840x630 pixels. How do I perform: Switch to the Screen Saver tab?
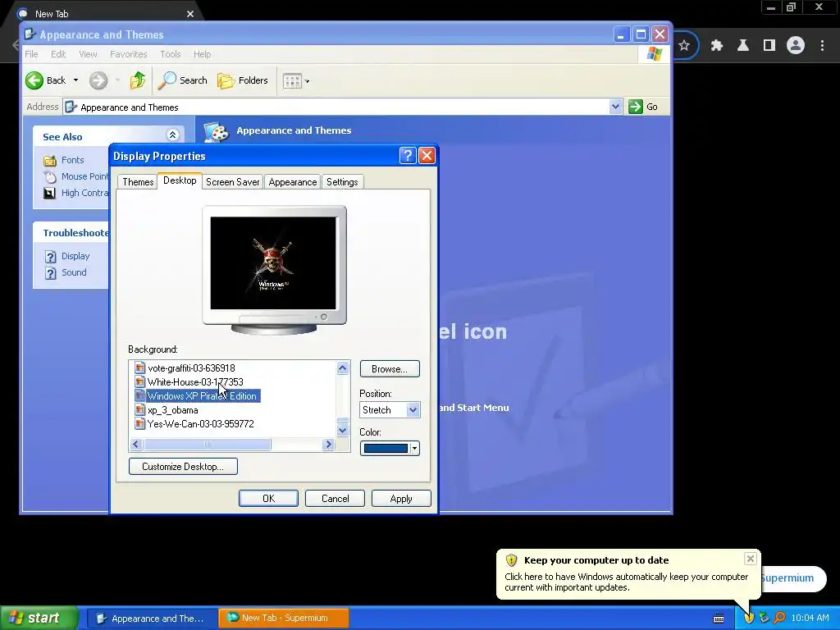232,181
